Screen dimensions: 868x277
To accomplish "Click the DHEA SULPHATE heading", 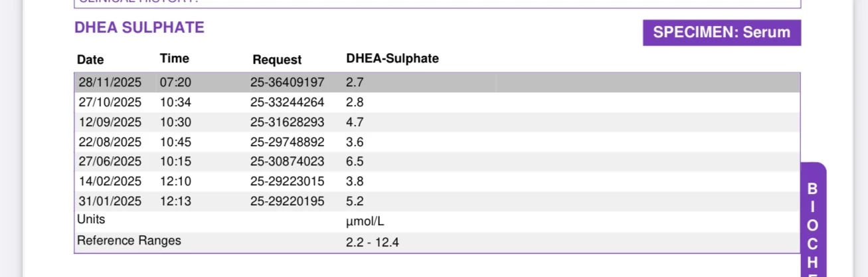I will click(139, 28).
